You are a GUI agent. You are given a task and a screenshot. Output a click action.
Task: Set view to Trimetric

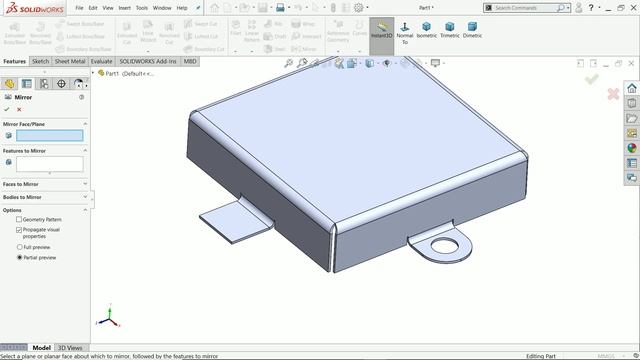[450, 31]
